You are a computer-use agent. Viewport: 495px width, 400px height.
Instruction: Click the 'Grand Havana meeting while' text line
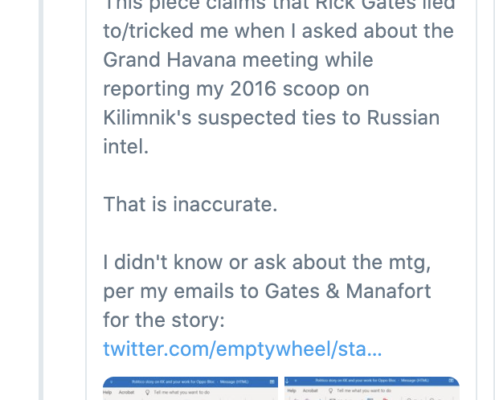pyautogui.click(x=238, y=60)
